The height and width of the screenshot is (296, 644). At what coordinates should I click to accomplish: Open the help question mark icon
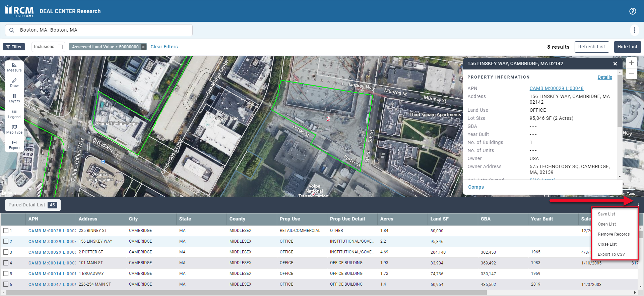(633, 11)
